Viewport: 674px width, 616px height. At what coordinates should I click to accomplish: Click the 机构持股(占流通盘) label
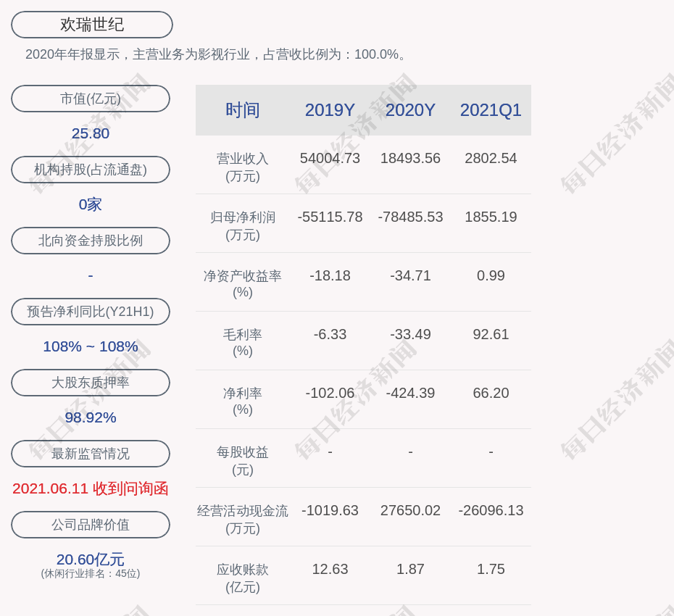(x=91, y=170)
